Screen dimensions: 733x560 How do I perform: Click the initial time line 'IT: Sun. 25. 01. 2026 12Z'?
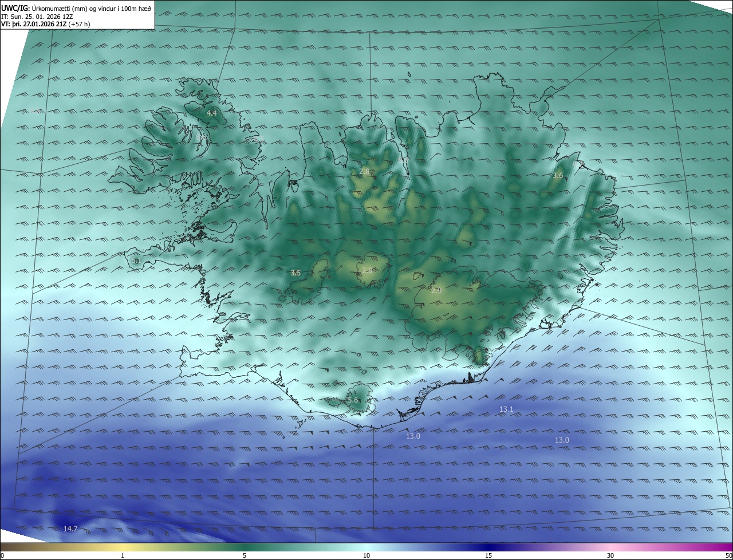(x=37, y=17)
